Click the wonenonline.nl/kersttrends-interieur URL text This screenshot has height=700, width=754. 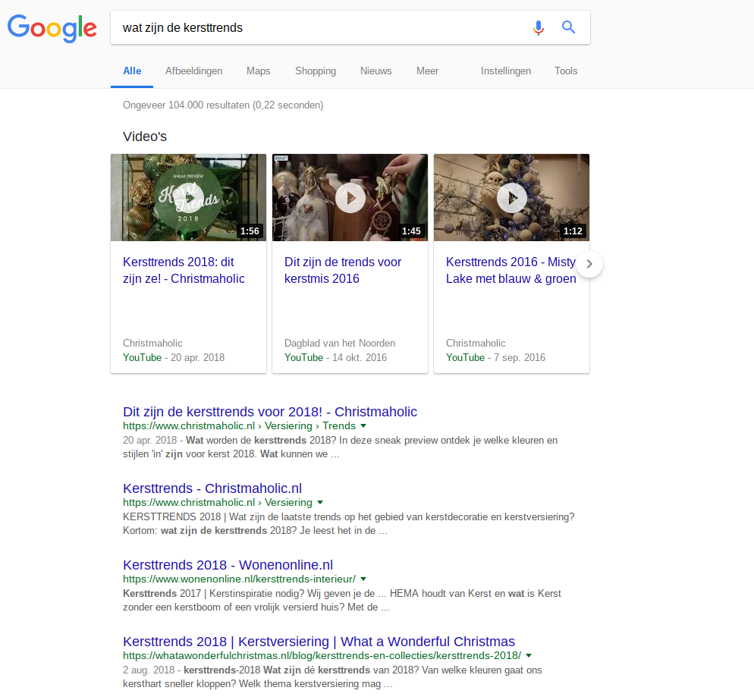tap(240, 579)
